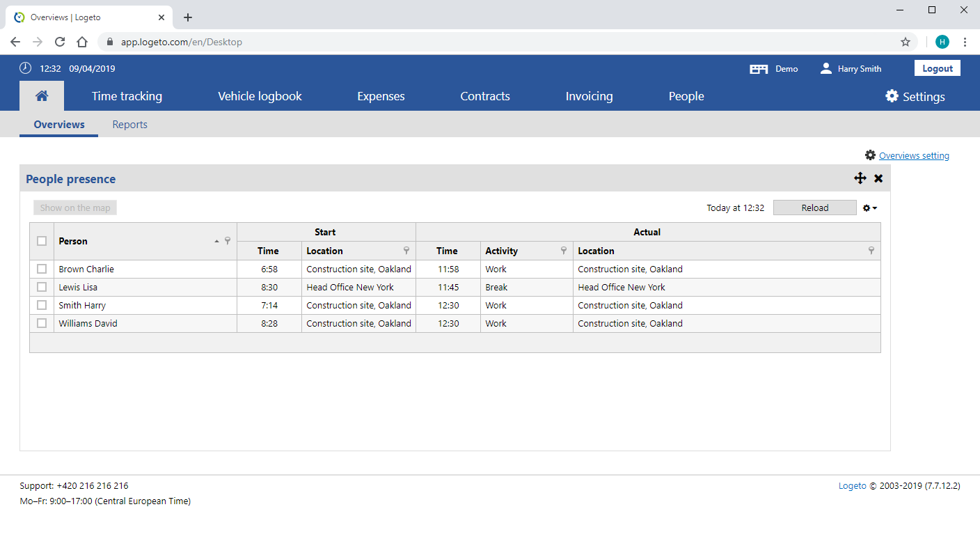This screenshot has width=980, height=555.
Task: Bookmark this page with the star icon
Action: [x=906, y=42]
